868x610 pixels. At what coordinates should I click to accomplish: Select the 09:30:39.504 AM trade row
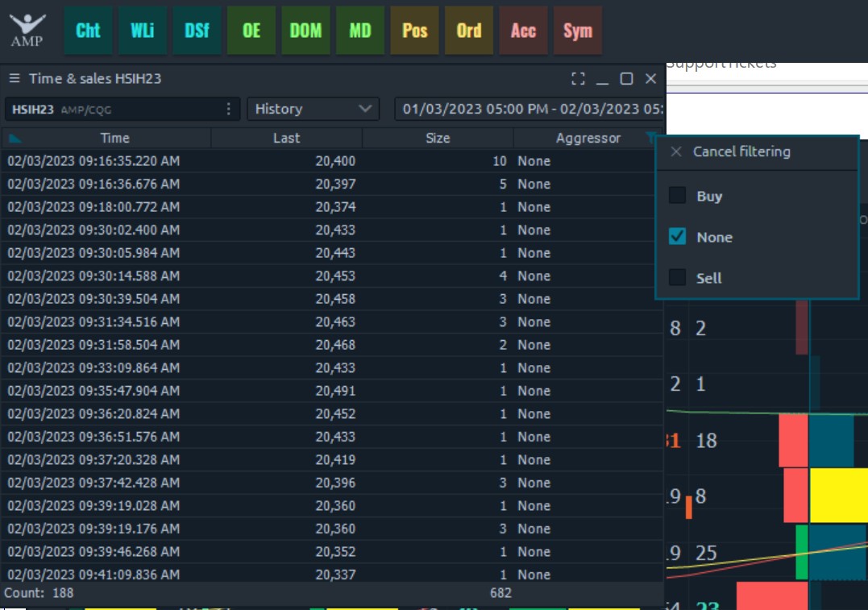pos(332,299)
